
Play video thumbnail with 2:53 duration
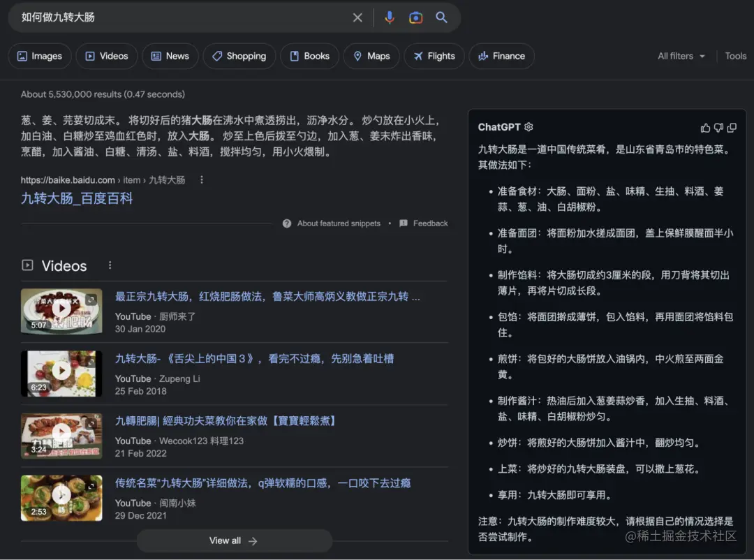(61, 498)
